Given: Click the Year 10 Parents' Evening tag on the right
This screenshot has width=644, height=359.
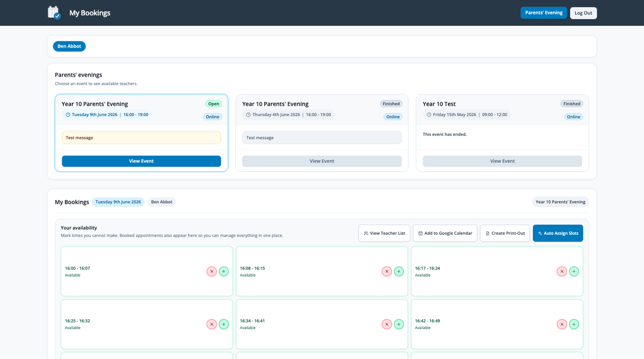Looking at the screenshot, I should [561, 202].
